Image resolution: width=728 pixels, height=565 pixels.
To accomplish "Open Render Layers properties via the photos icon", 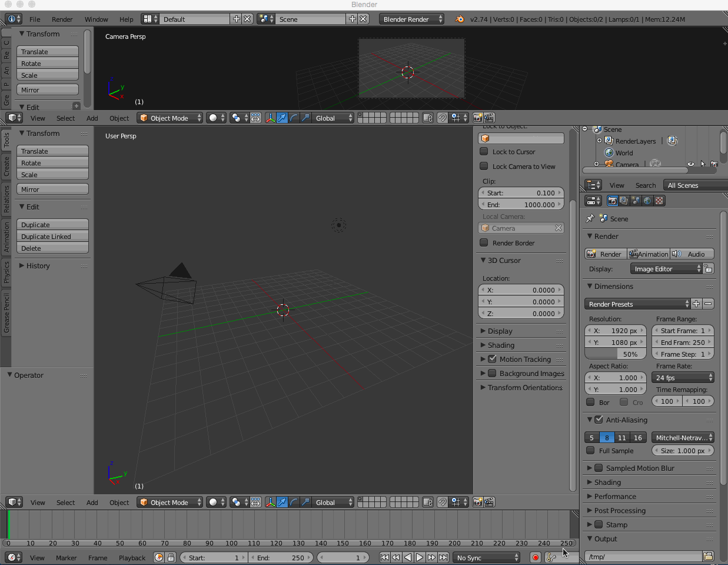I will pos(623,201).
